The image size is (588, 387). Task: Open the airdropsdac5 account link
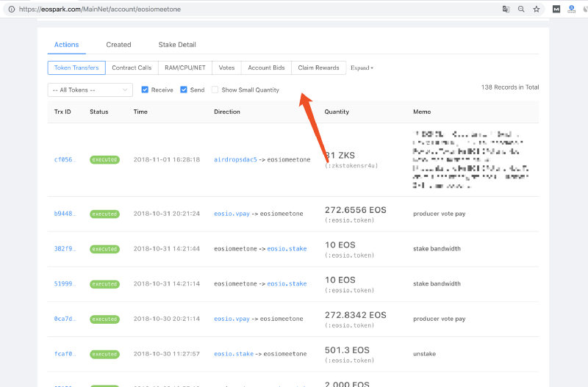click(235, 159)
